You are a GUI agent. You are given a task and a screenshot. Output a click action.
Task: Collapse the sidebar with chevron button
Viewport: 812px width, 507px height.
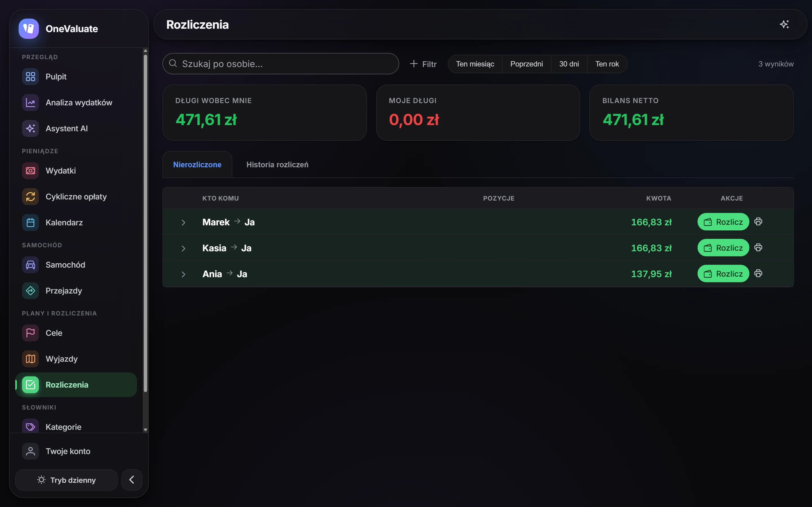click(x=132, y=480)
